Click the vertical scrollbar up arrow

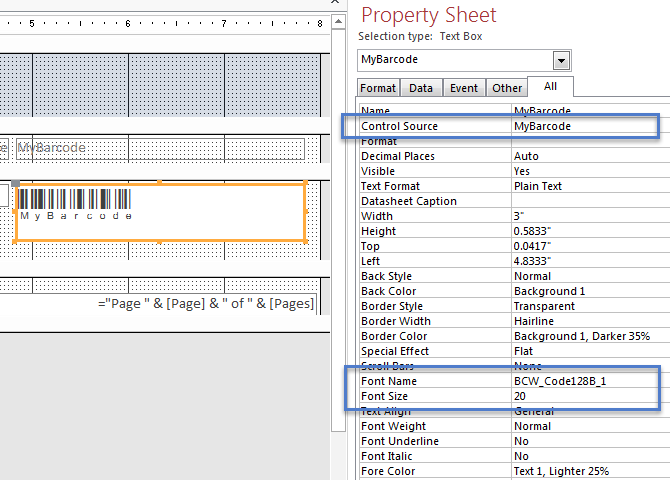pos(338,22)
